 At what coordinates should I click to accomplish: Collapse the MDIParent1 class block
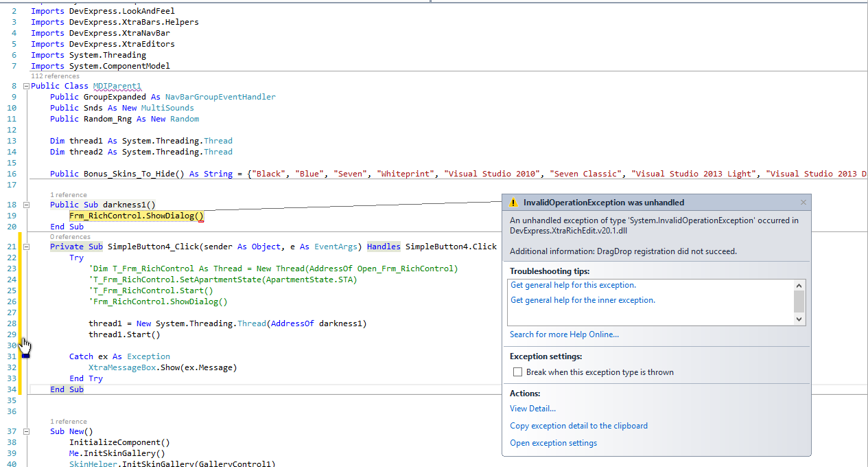26,87
